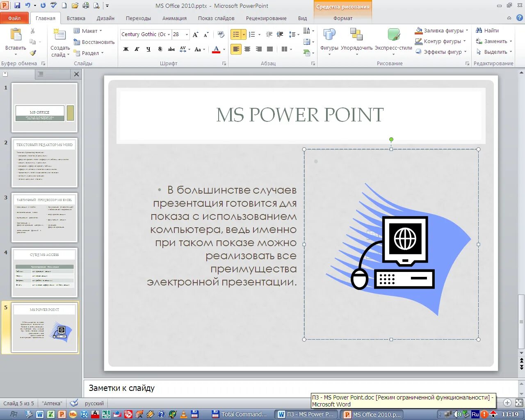The height and width of the screenshot is (420, 525).
Task: Select slide 1 thumbnail MS OFFICE
Action: point(44,107)
